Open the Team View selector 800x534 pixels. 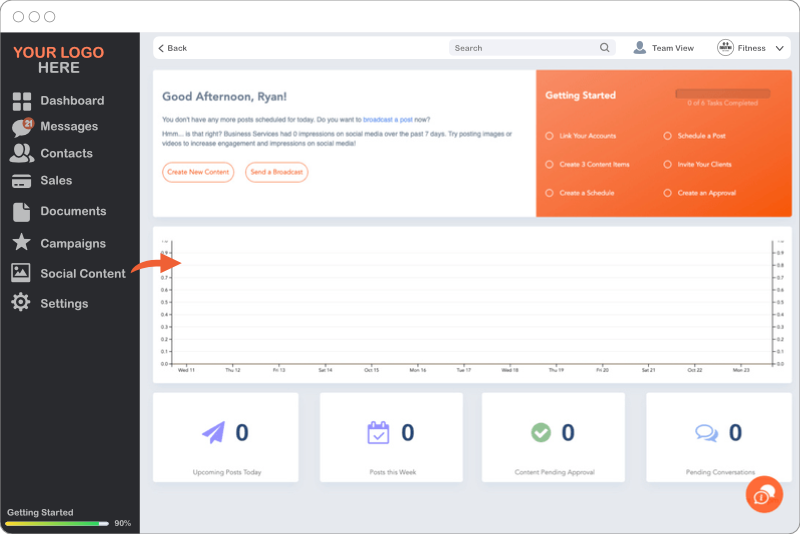pos(664,48)
